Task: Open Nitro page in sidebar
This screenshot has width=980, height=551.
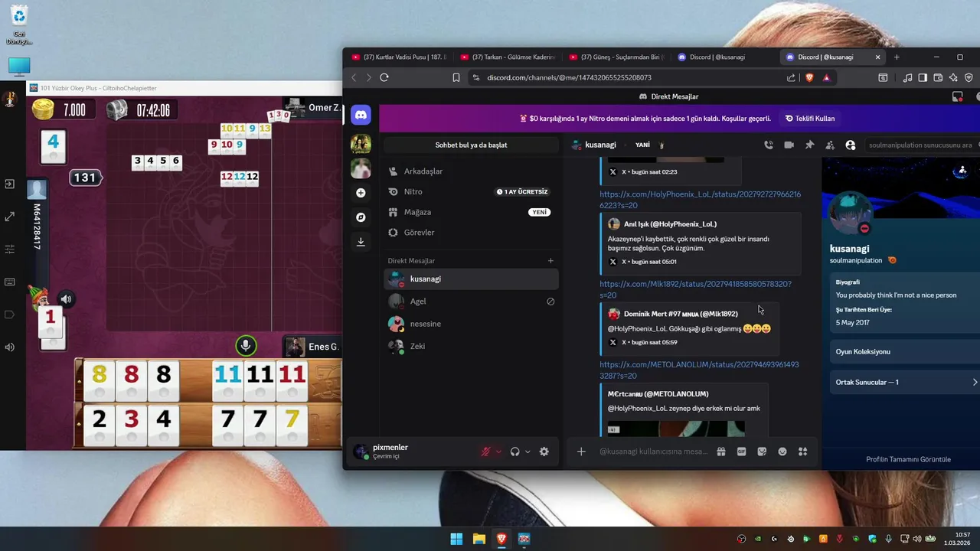Action: coord(471,191)
